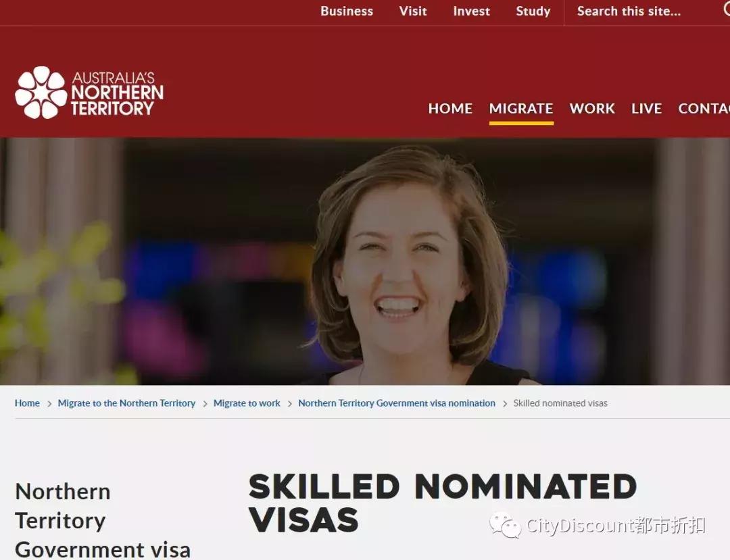
Task: Open Northern Territory Government visa nomination breadcrumb
Action: pyautogui.click(x=397, y=403)
